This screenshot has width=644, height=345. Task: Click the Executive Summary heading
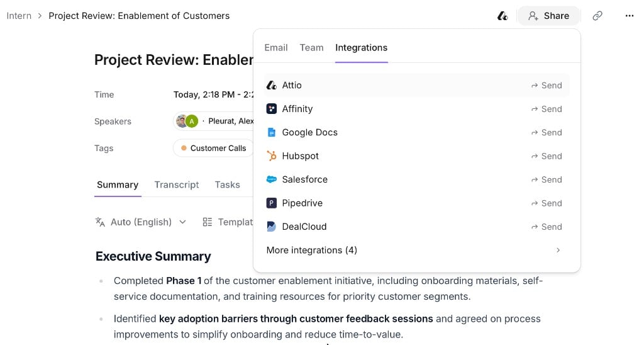(x=153, y=257)
